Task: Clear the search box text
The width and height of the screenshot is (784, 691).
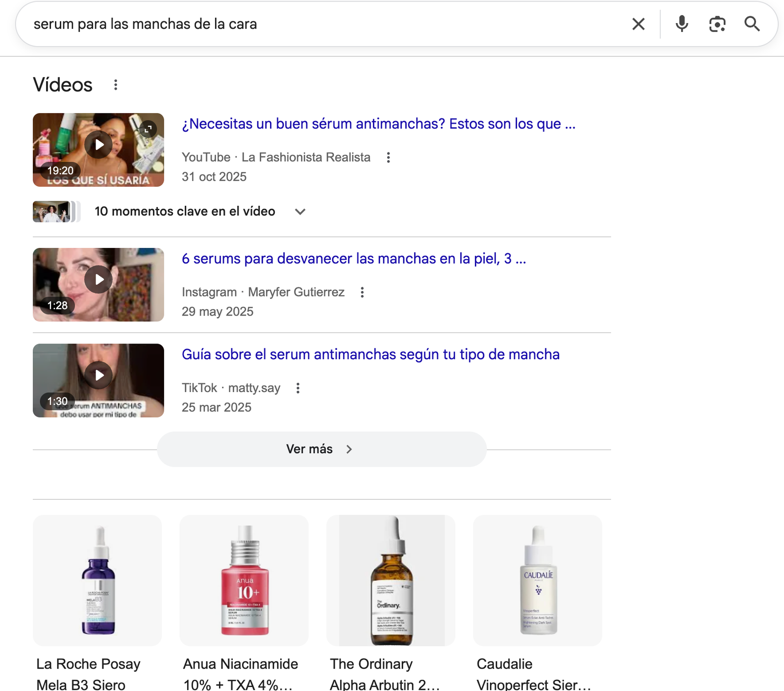Action: click(638, 24)
